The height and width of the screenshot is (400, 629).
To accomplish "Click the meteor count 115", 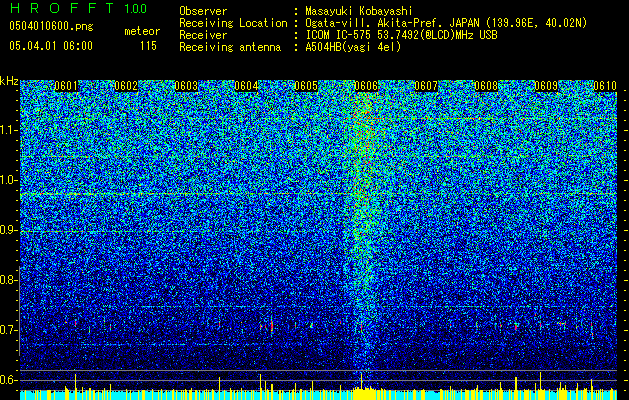I will [x=148, y=46].
